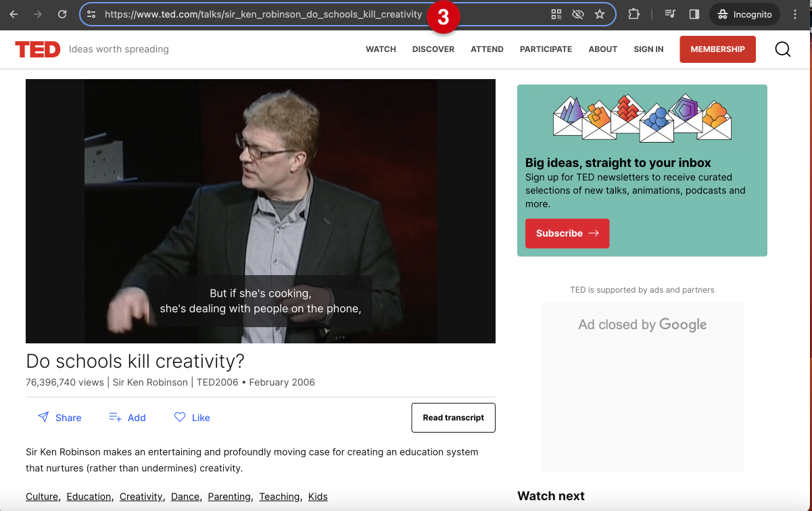The image size is (812, 511).
Task: Open the Kids topic link
Action: 318,497
